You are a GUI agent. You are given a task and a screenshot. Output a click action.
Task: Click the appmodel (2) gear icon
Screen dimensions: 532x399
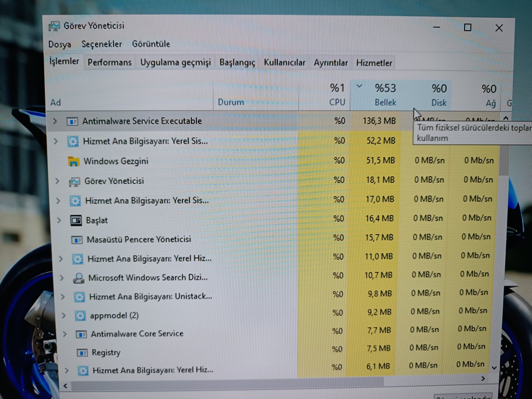pos(80,316)
